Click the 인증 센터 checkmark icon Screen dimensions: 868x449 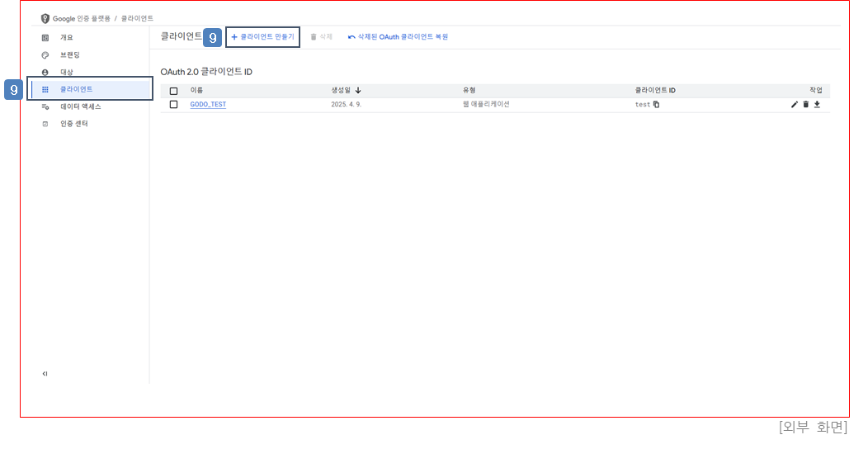coord(45,124)
